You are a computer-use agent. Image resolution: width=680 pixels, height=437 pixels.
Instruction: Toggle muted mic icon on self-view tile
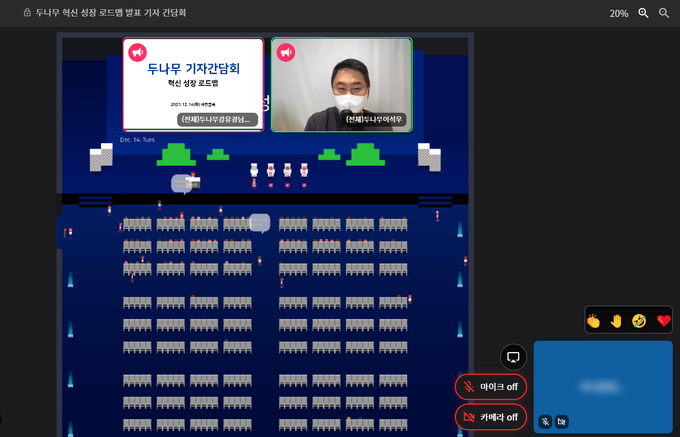point(547,422)
